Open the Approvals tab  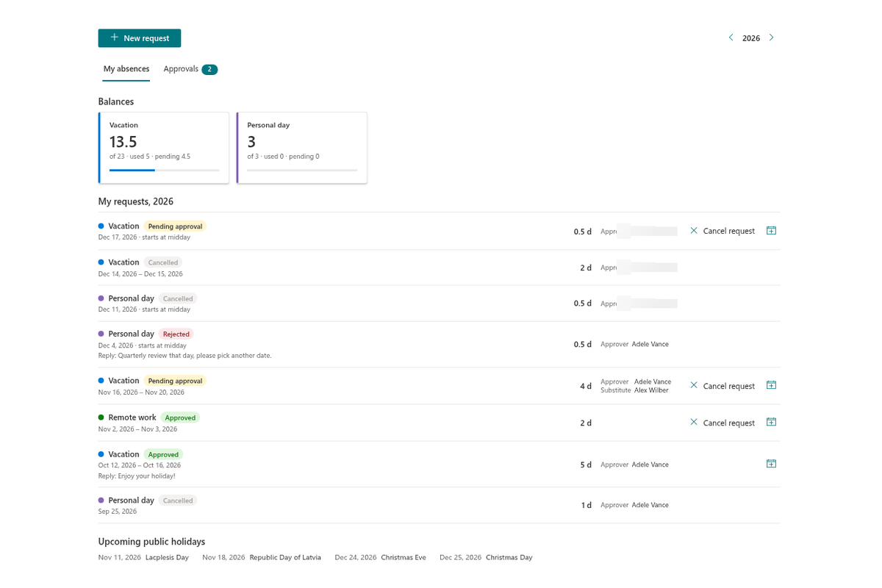190,69
